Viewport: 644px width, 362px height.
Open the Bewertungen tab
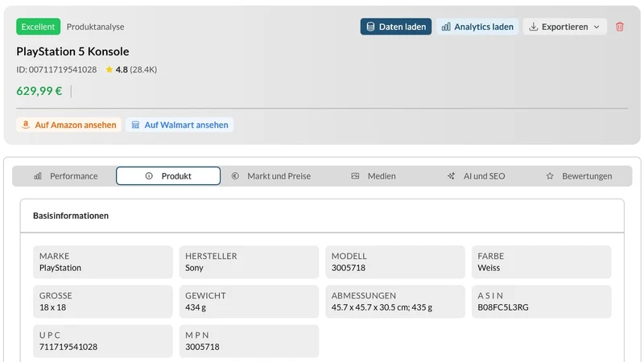tap(579, 176)
